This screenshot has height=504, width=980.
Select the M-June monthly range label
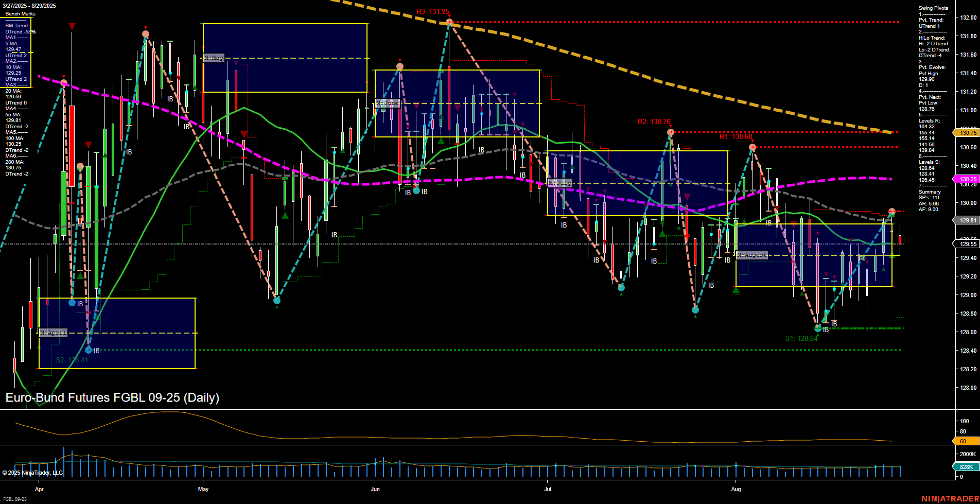tap(388, 103)
